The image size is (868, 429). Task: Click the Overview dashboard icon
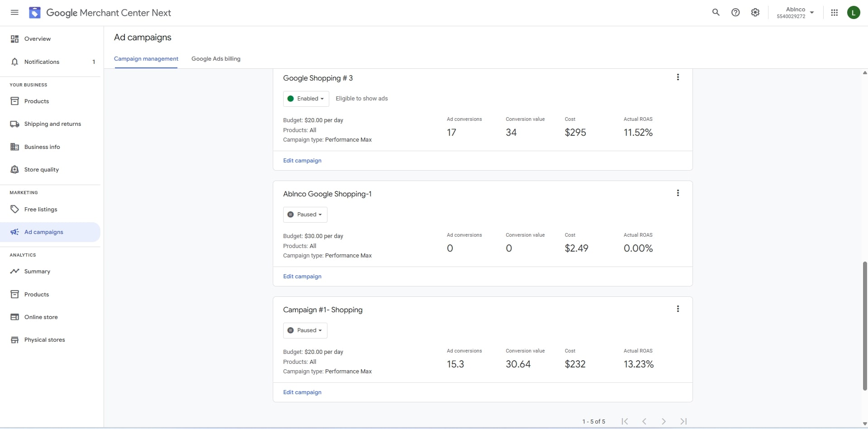15,39
